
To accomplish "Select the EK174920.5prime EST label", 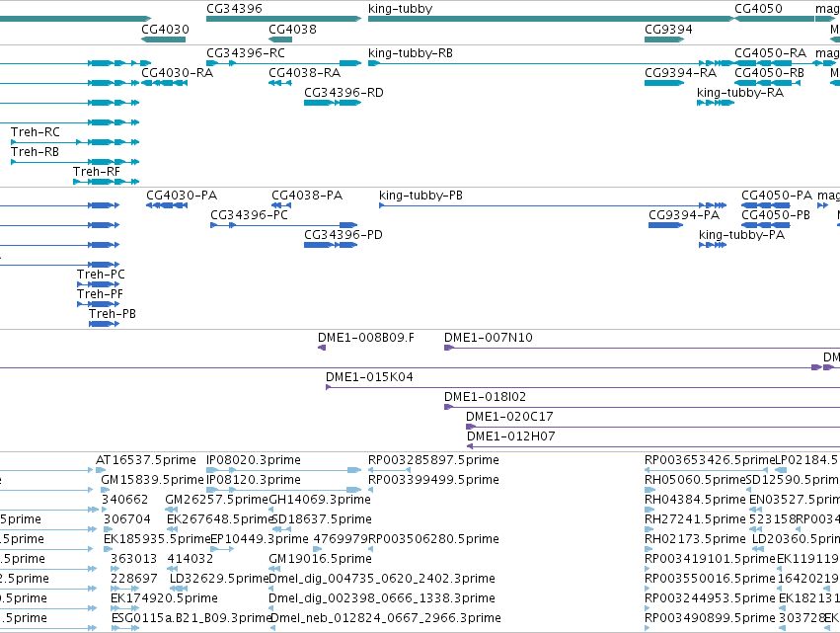I will [165, 599].
